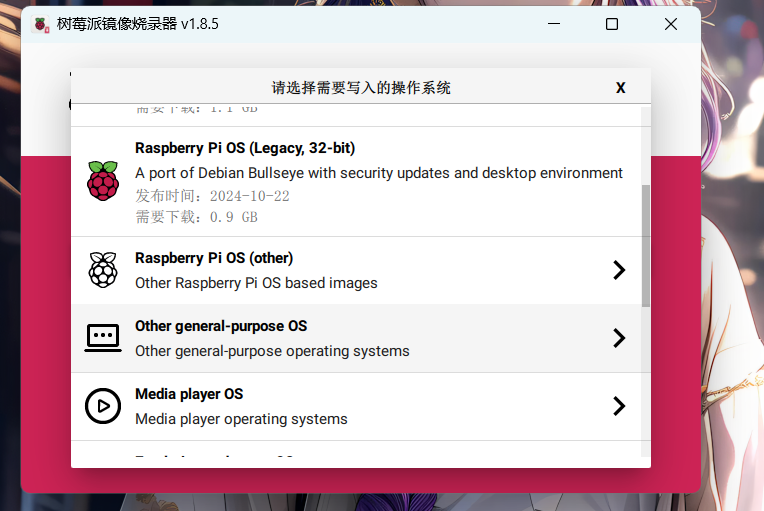Click 'Other general-purpose operating systems' description
The image size is (764, 511).
pyautogui.click(x=272, y=351)
